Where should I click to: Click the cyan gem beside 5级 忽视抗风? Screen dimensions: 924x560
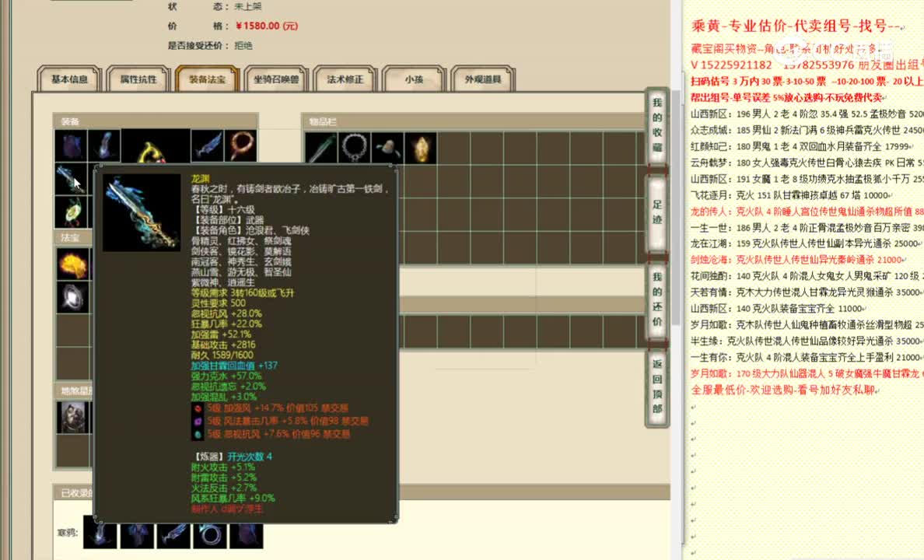198,434
